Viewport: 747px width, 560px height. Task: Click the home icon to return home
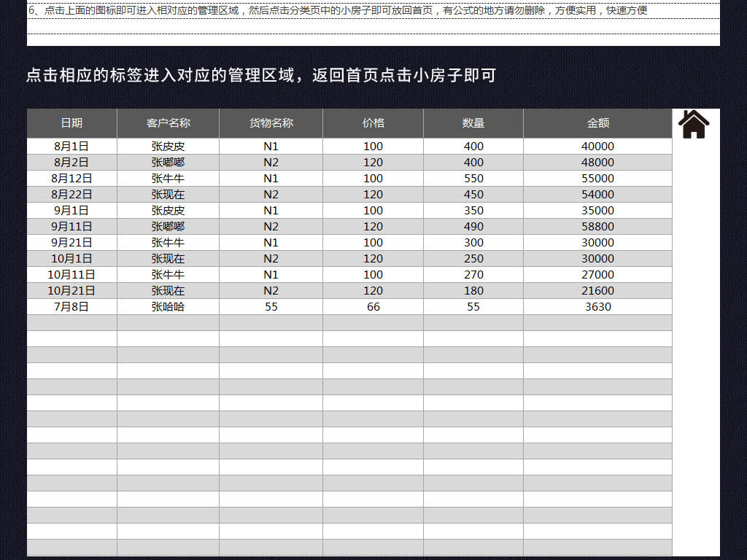coord(694,124)
